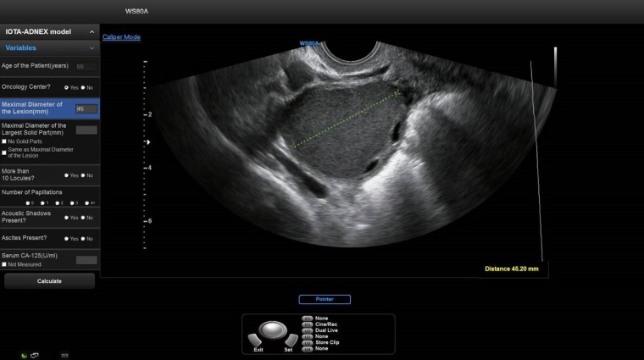
Task: Click the Caliper Mode link
Action: tap(121, 37)
